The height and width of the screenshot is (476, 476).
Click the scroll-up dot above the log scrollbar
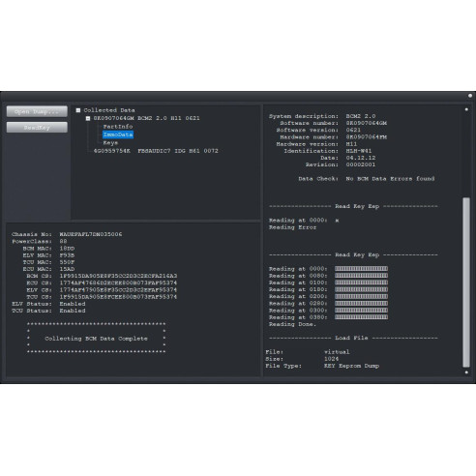coord(466,109)
